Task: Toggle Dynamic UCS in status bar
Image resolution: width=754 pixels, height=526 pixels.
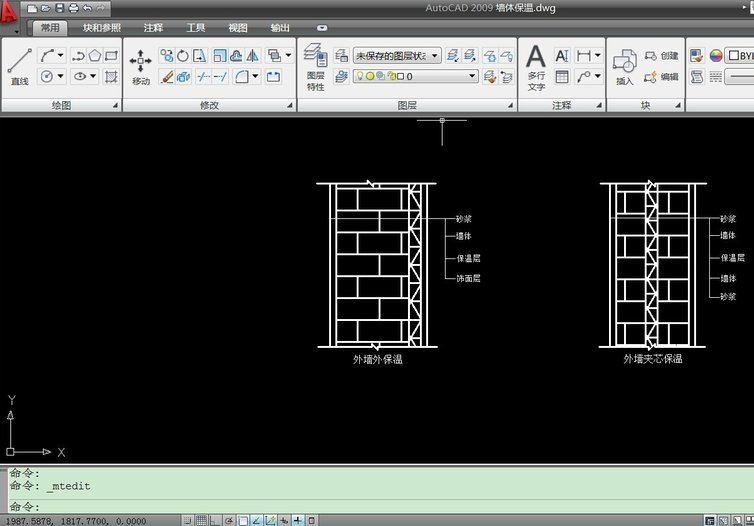Action: click(270, 520)
